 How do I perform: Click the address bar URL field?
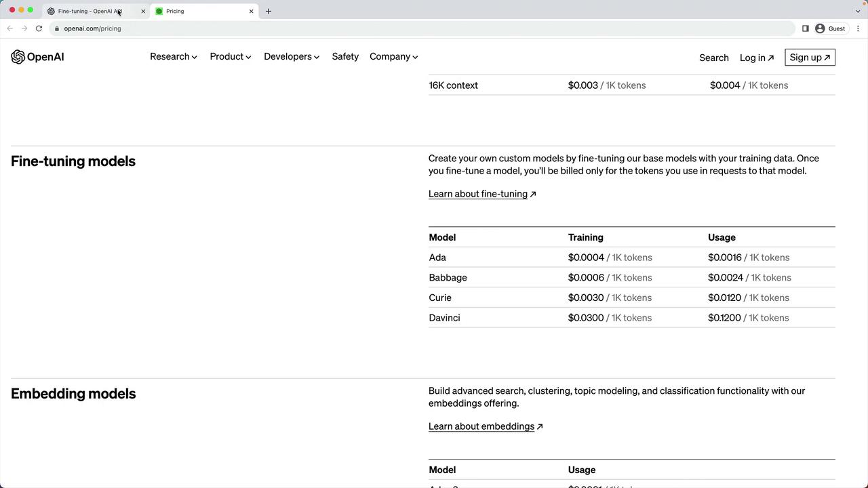tap(407, 28)
